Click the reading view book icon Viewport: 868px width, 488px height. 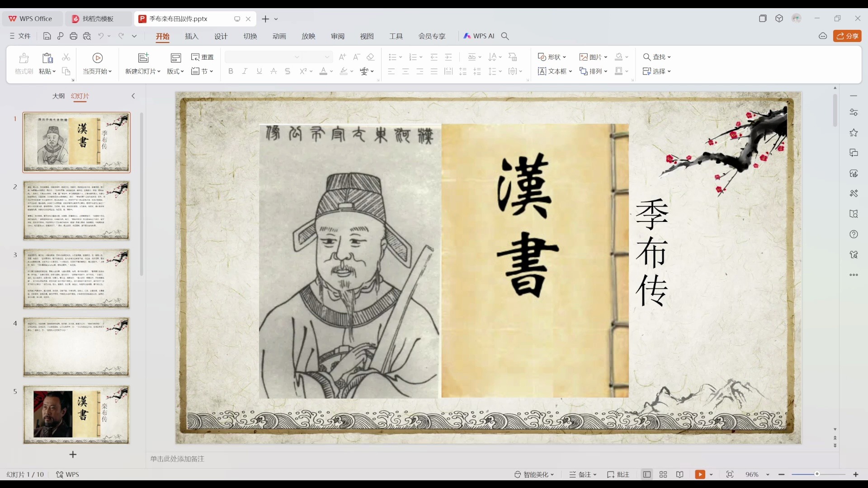(679, 474)
